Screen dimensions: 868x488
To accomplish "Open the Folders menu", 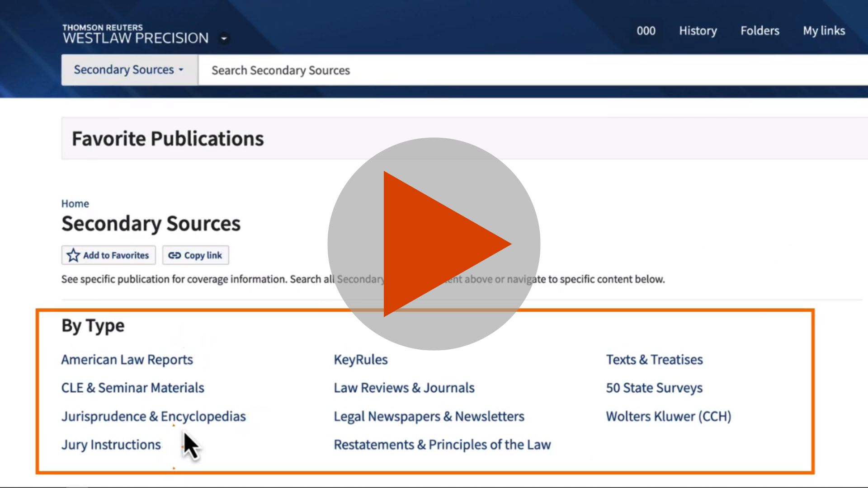I will point(759,31).
